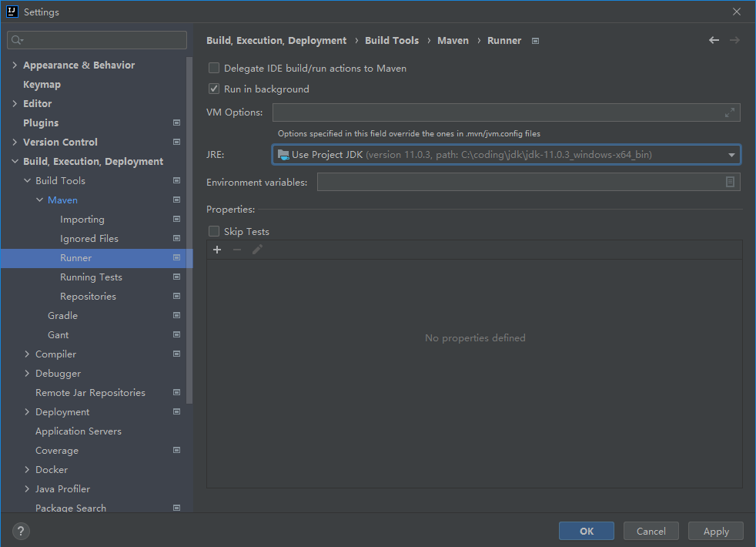Viewport: 756px width, 547px height.
Task: Click the Build Tools breadcrumb link
Action: tap(392, 41)
